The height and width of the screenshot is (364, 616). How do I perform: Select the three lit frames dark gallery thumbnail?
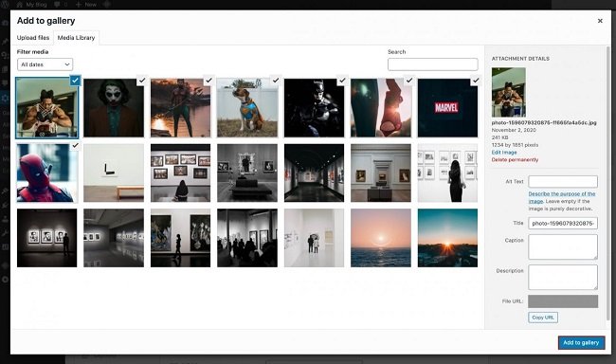point(46,238)
